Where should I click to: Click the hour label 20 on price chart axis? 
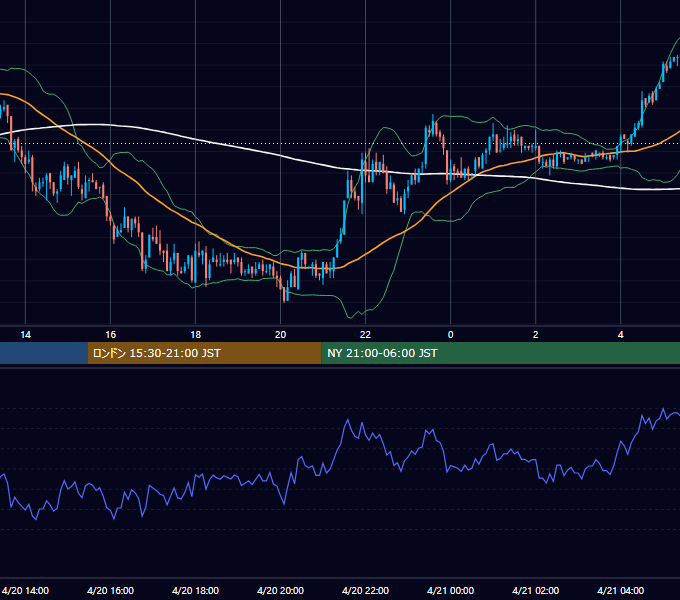tap(281, 335)
